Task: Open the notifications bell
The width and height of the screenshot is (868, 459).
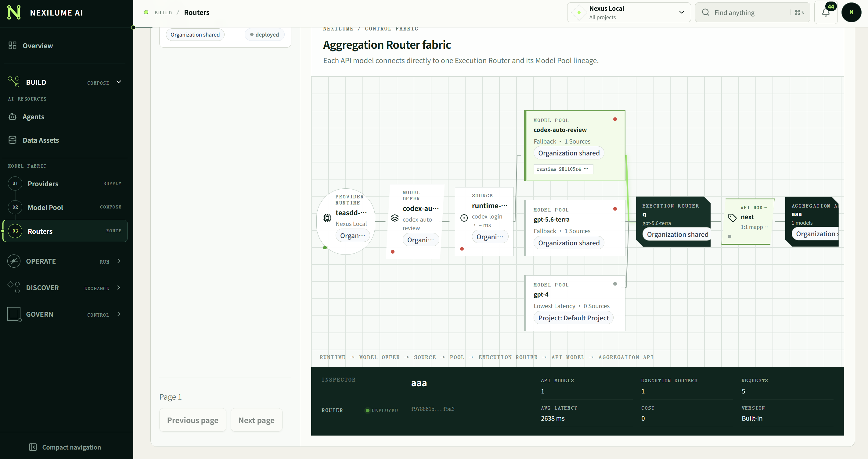Action: 826,12
